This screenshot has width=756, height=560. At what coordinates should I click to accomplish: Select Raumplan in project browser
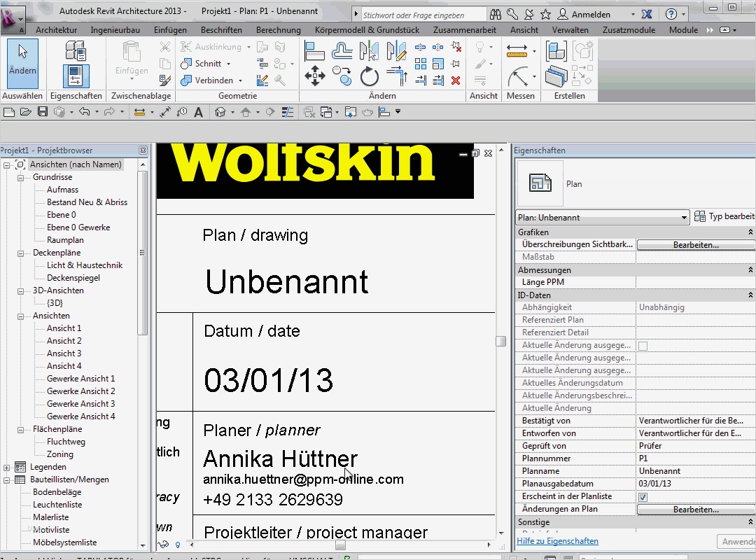[65, 240]
